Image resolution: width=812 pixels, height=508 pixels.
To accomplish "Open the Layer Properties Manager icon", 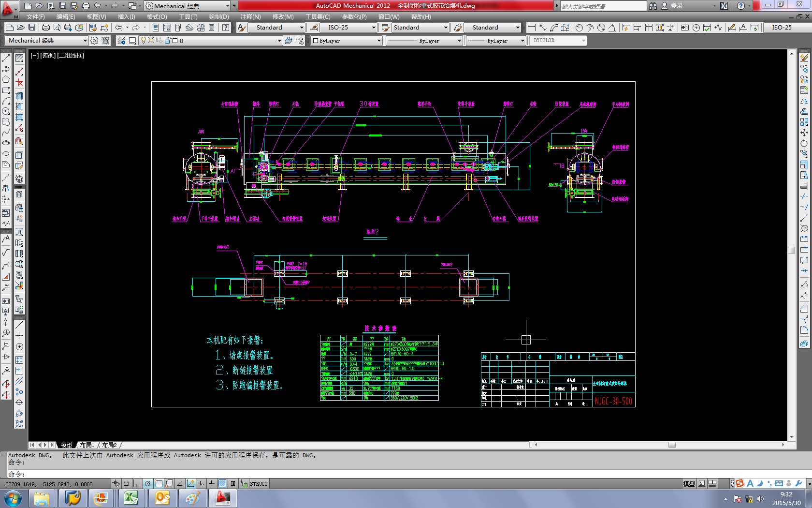I will tap(121, 41).
